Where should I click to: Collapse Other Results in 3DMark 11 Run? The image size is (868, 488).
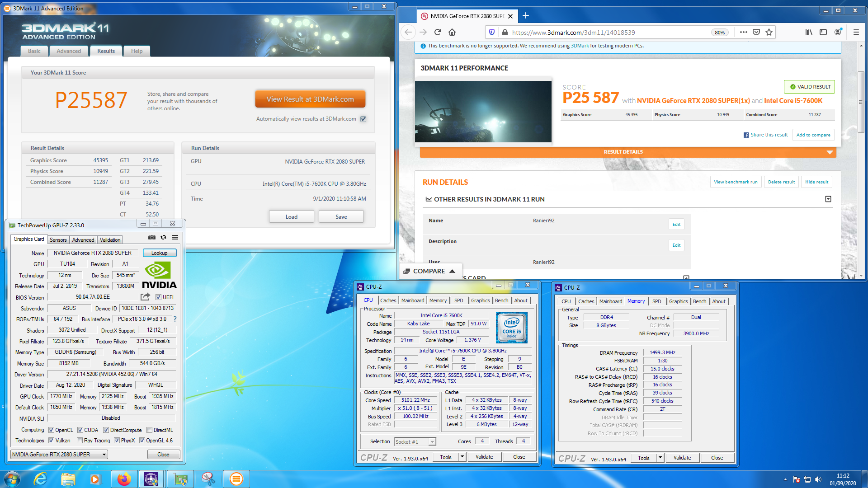[x=828, y=199]
